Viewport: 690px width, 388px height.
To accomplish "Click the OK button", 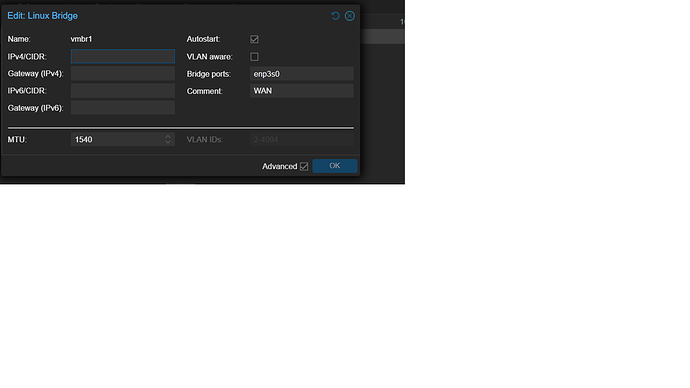I will click(335, 166).
